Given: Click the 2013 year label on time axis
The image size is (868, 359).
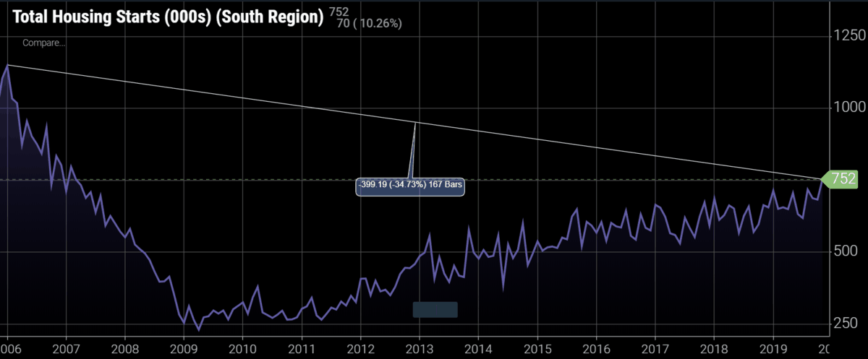Looking at the screenshot, I should pos(419,349).
